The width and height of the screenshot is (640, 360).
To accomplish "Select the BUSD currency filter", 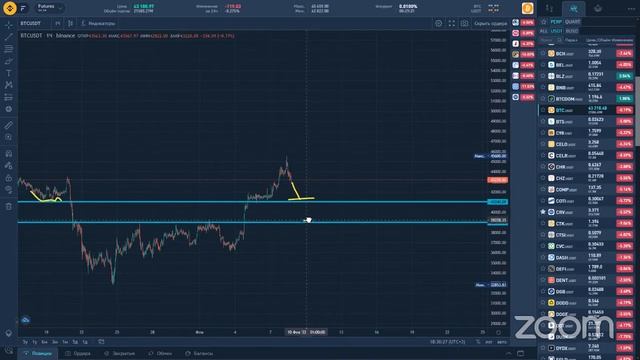I will point(571,31).
